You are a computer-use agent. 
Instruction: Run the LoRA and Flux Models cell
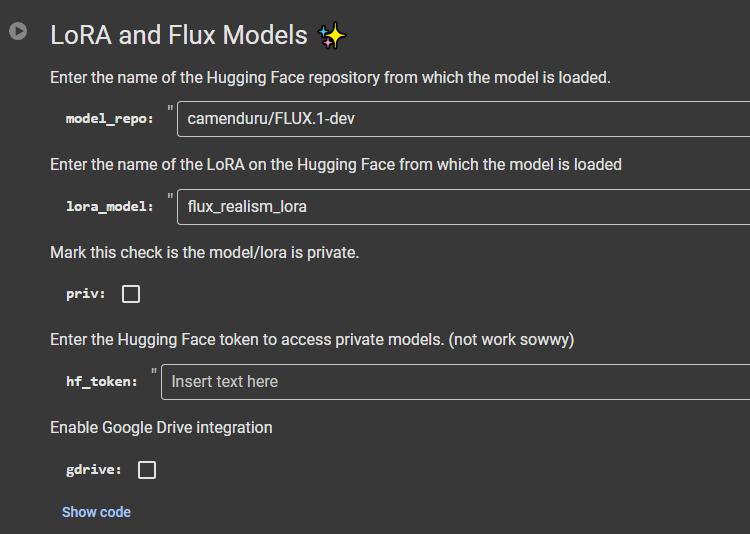click(x=18, y=31)
